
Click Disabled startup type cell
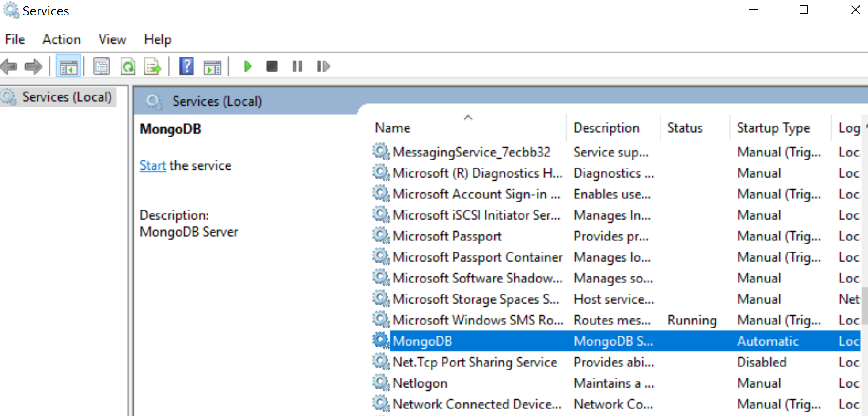(x=762, y=362)
